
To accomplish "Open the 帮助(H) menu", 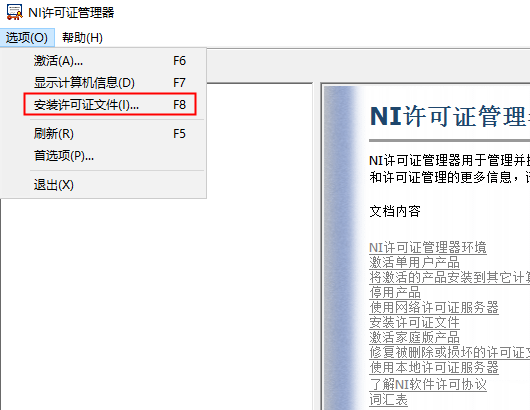I will pos(82,38).
